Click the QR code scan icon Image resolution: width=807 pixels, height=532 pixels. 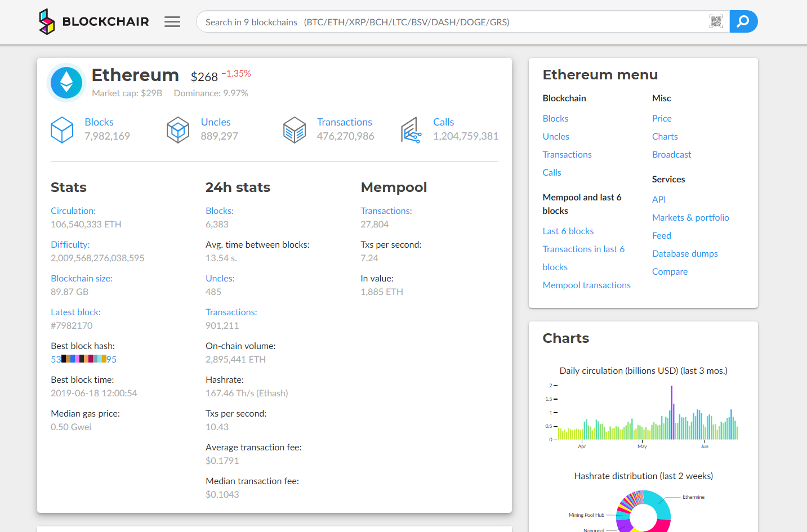716,22
